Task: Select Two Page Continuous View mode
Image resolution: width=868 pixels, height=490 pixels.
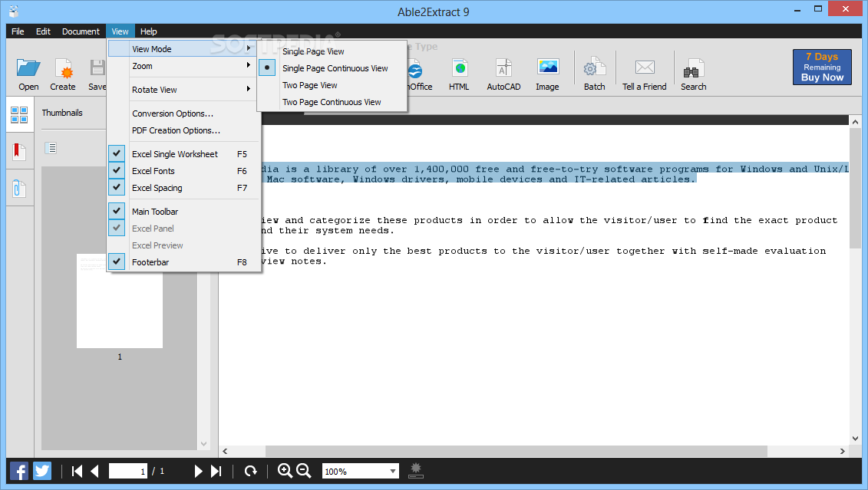Action: coord(332,102)
